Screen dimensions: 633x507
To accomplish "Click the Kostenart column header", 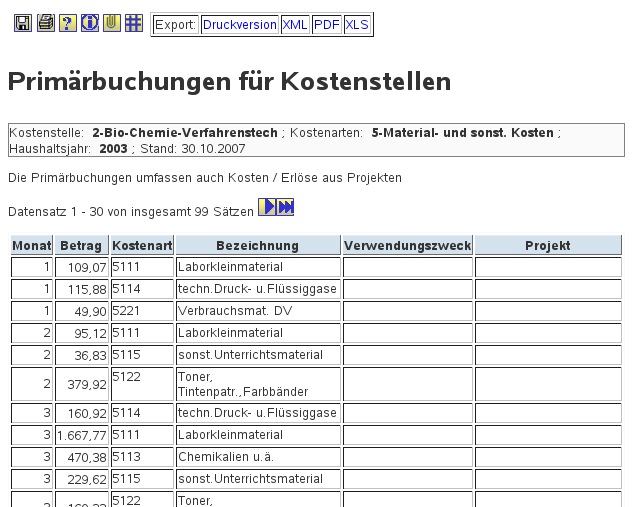I will click(x=142, y=246).
